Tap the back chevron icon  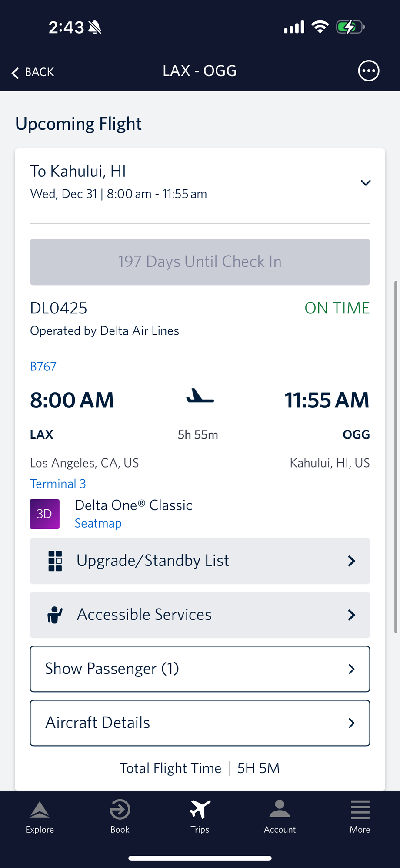pyautogui.click(x=16, y=73)
